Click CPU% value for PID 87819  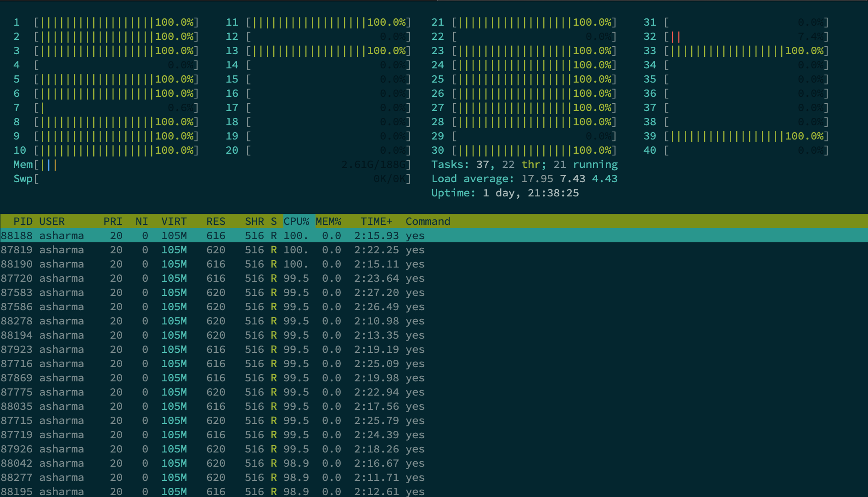coord(296,250)
